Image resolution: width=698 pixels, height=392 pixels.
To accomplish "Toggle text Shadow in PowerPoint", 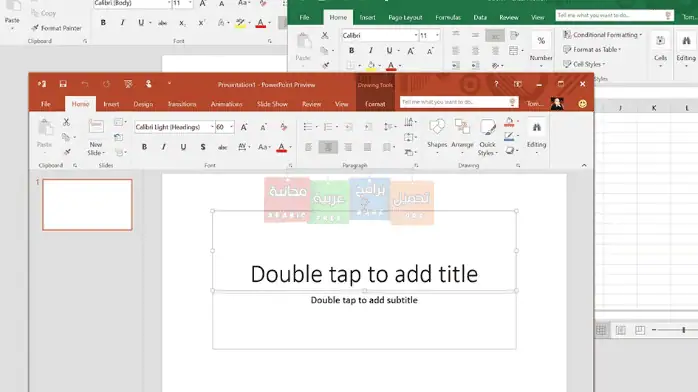I will coord(203,147).
